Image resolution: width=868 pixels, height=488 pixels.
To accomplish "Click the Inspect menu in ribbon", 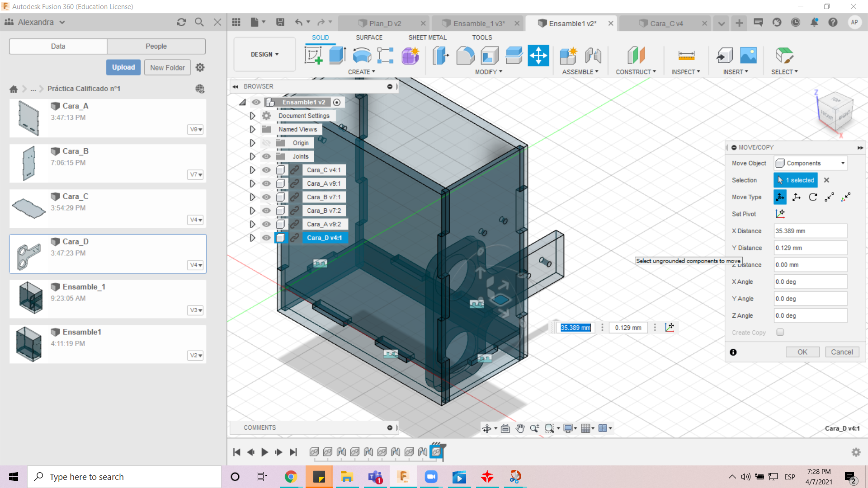I will [685, 71].
